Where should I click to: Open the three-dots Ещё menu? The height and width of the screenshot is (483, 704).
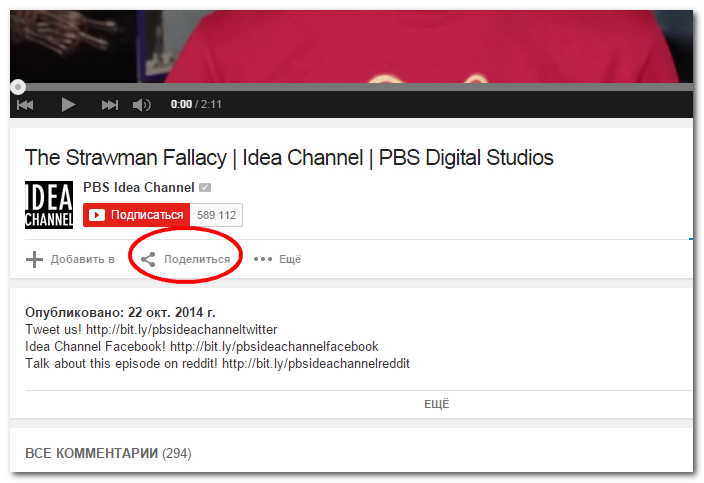(x=277, y=259)
